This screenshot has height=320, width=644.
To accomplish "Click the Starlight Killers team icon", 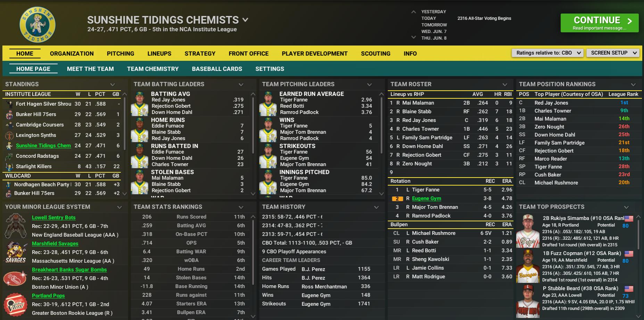I will pos(9,166).
